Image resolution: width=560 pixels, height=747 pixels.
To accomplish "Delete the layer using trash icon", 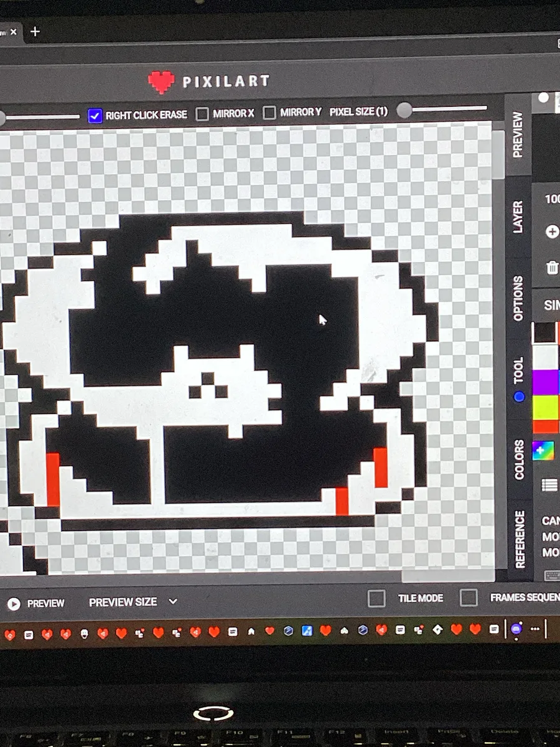I will pos(552,268).
